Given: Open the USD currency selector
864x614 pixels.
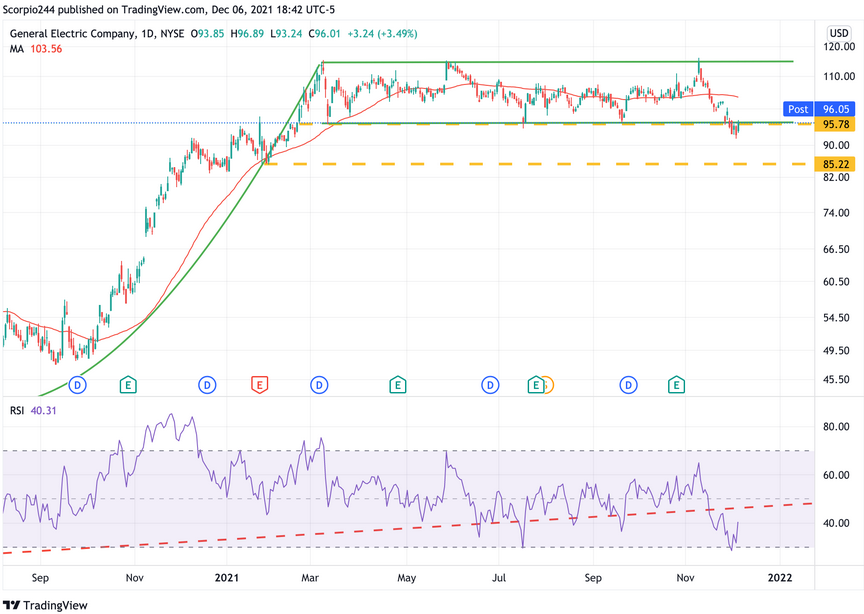Looking at the screenshot, I should pyautogui.click(x=839, y=33).
